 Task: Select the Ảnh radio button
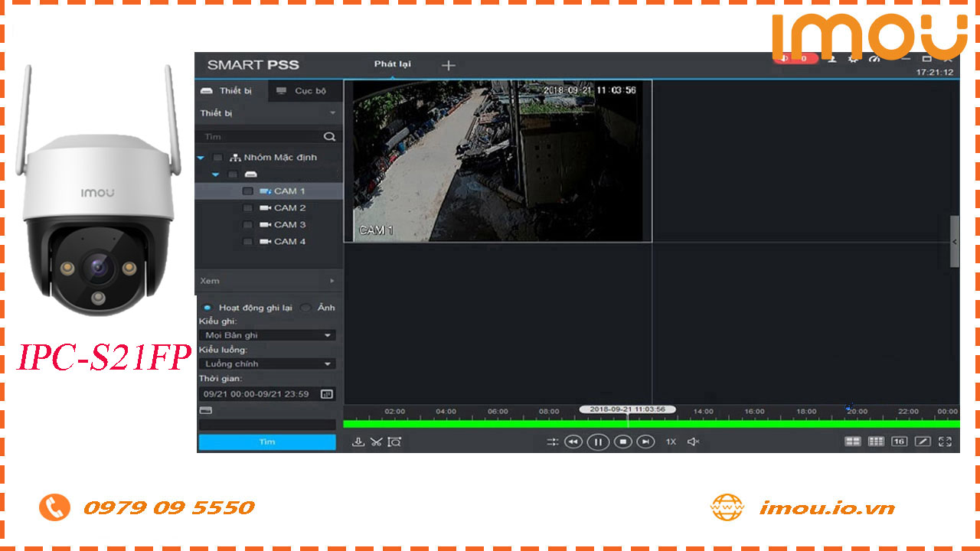pos(306,308)
